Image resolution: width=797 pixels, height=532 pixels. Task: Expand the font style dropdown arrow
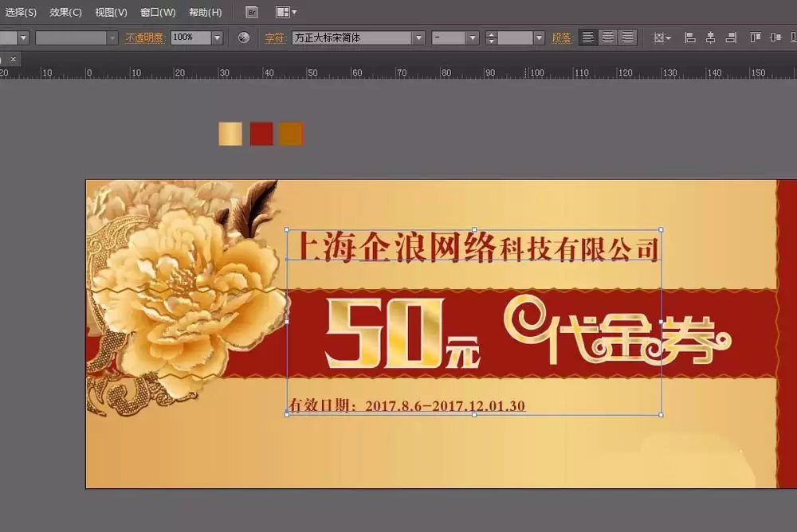[x=473, y=37]
